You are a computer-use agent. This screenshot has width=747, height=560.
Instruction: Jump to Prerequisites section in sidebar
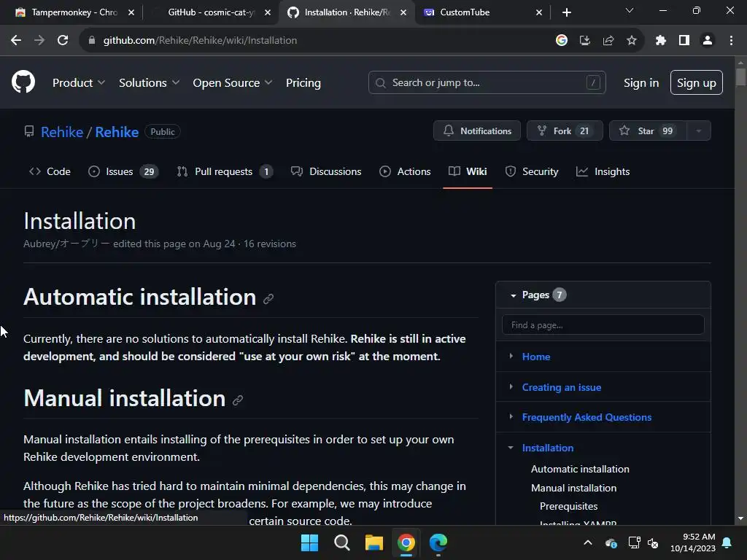(x=568, y=506)
